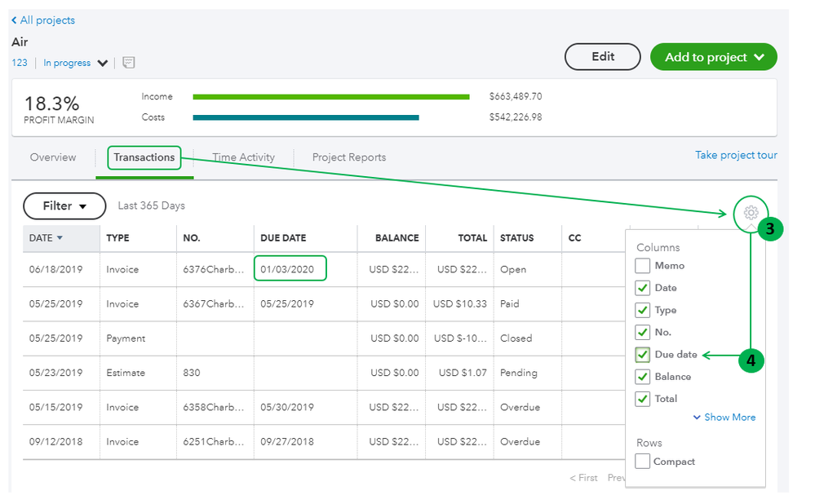The image size is (815, 504).
Task: Expand the In progress status dropdown
Action: point(103,63)
